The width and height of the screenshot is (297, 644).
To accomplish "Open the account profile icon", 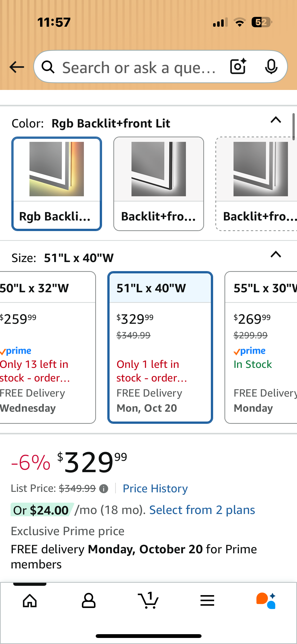I will tap(89, 601).
